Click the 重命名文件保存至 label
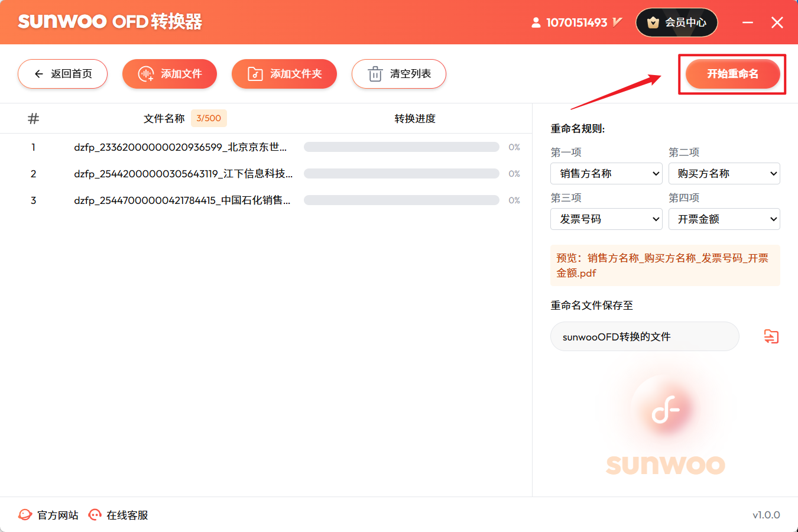Image resolution: width=798 pixels, height=532 pixels. (x=592, y=306)
